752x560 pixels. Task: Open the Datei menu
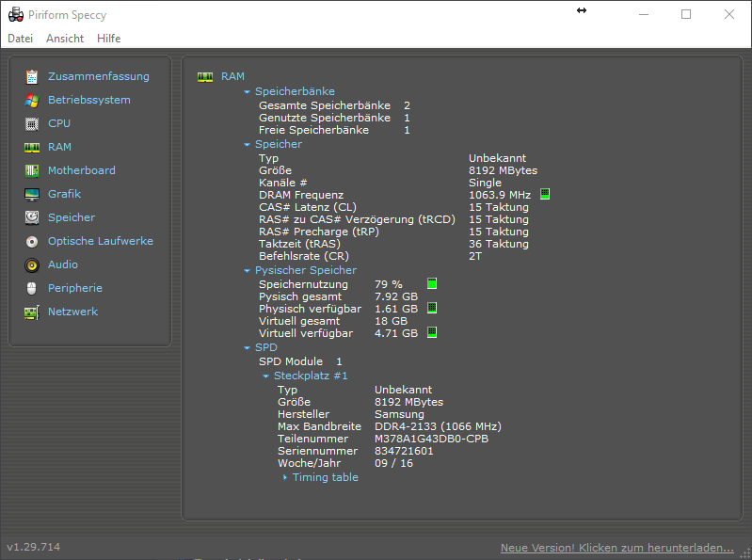click(x=20, y=39)
